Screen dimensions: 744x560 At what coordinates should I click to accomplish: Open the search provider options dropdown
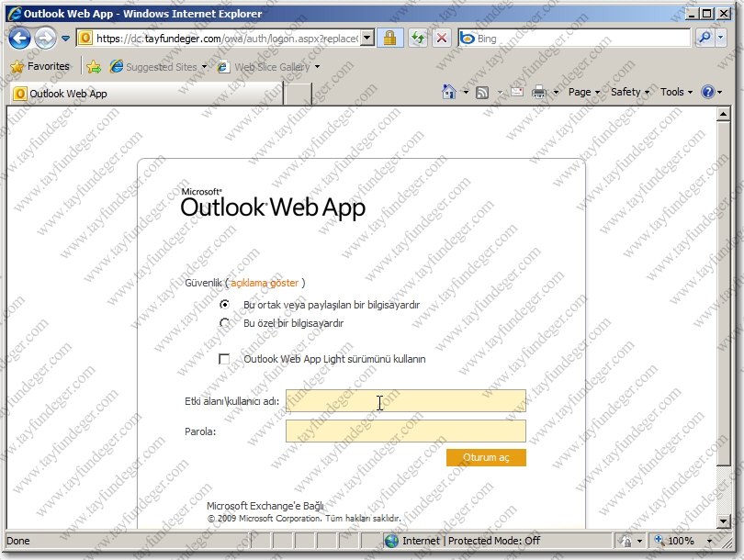[x=721, y=38]
